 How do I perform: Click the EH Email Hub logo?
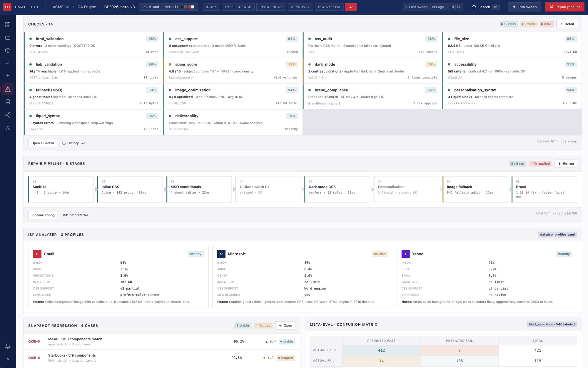7,7
